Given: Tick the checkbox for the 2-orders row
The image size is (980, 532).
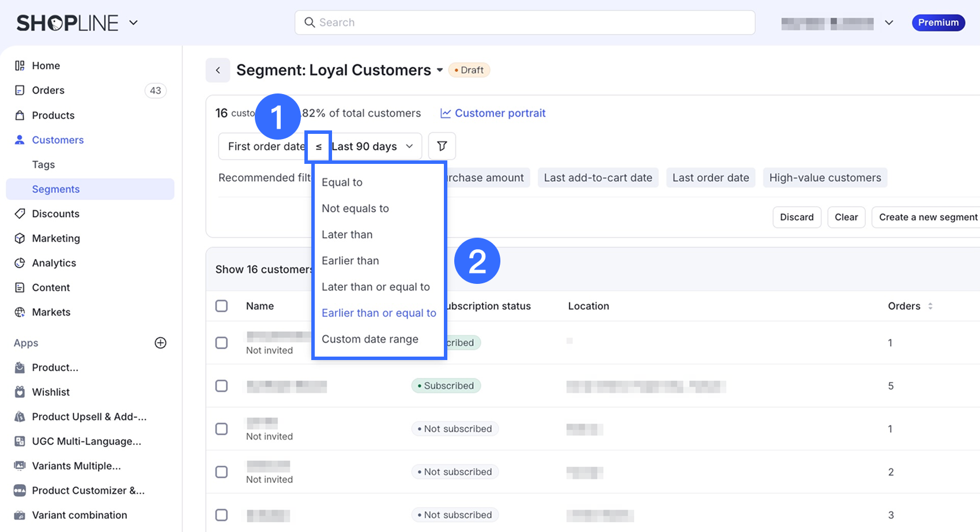Looking at the screenshot, I should tap(221, 472).
